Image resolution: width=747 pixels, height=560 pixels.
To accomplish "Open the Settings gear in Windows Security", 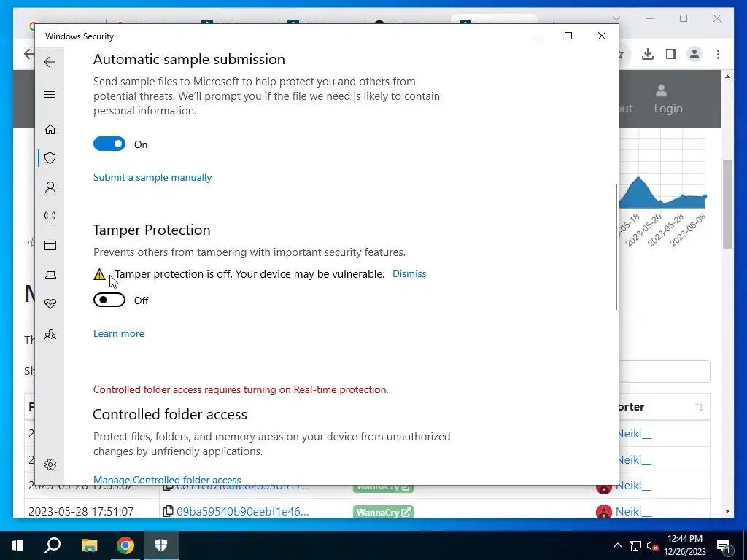I will [50, 464].
